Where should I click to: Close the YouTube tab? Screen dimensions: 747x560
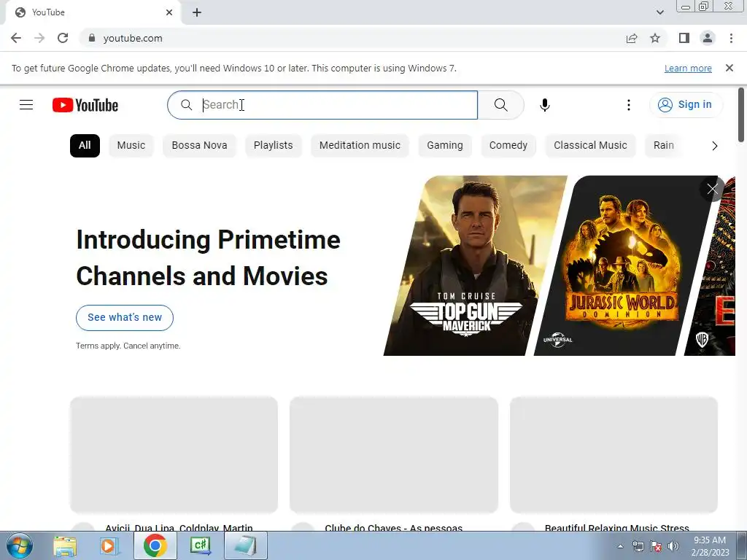(x=169, y=12)
